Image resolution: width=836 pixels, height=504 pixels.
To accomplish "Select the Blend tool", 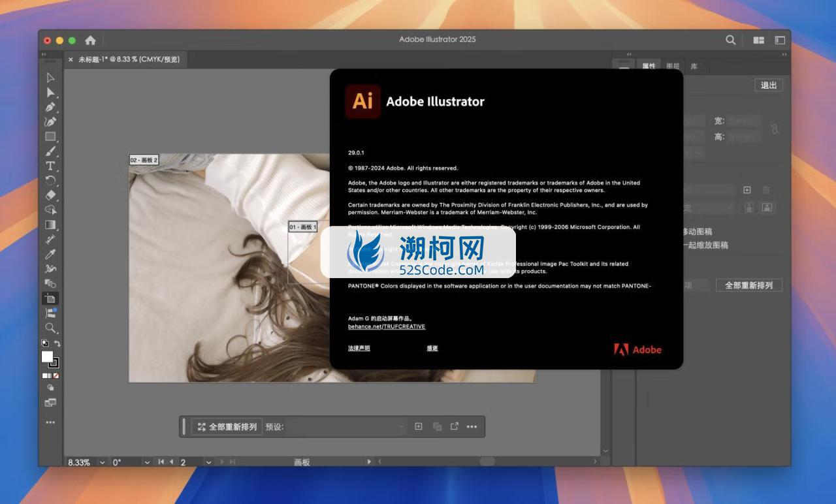I will tap(50, 283).
